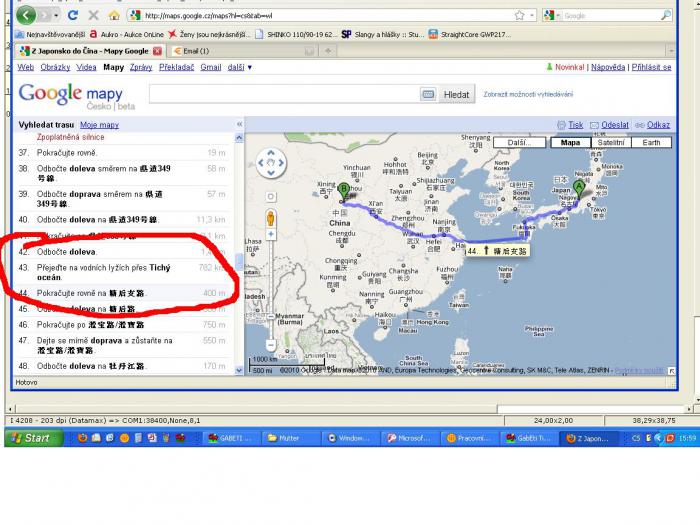Bookmark page with the star icon
The width and height of the screenshot is (700, 525).
pyautogui.click(x=519, y=16)
